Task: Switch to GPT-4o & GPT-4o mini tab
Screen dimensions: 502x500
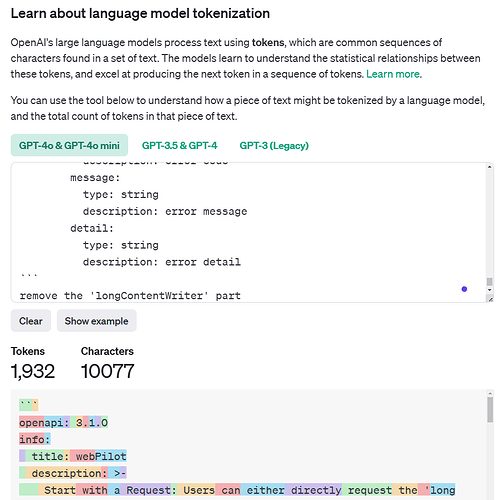Action: tap(69, 145)
